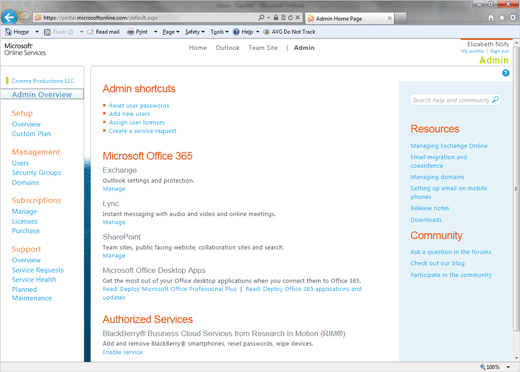This screenshot has width=520, height=372.
Task: Click AVG Do Not Track icon
Action: click(x=266, y=32)
